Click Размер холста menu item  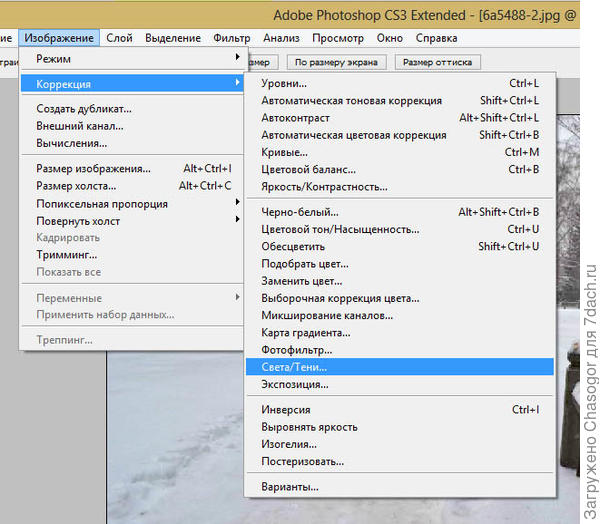tap(76, 186)
